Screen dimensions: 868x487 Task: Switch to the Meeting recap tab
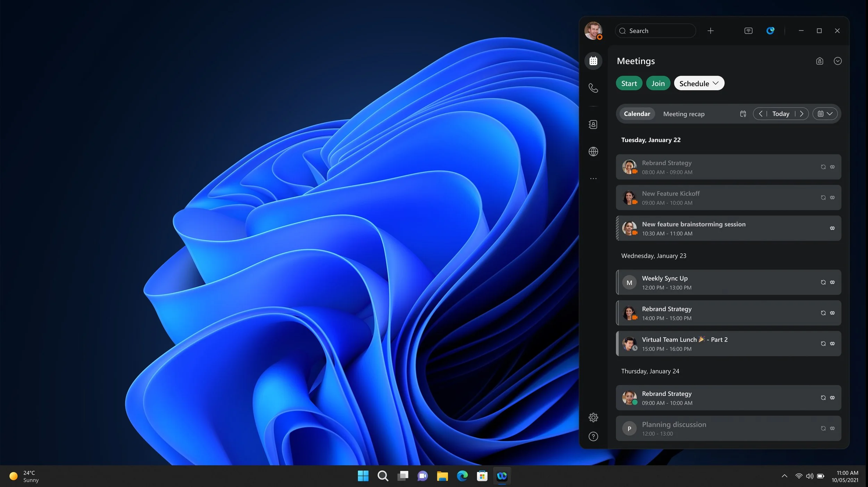[x=684, y=114]
